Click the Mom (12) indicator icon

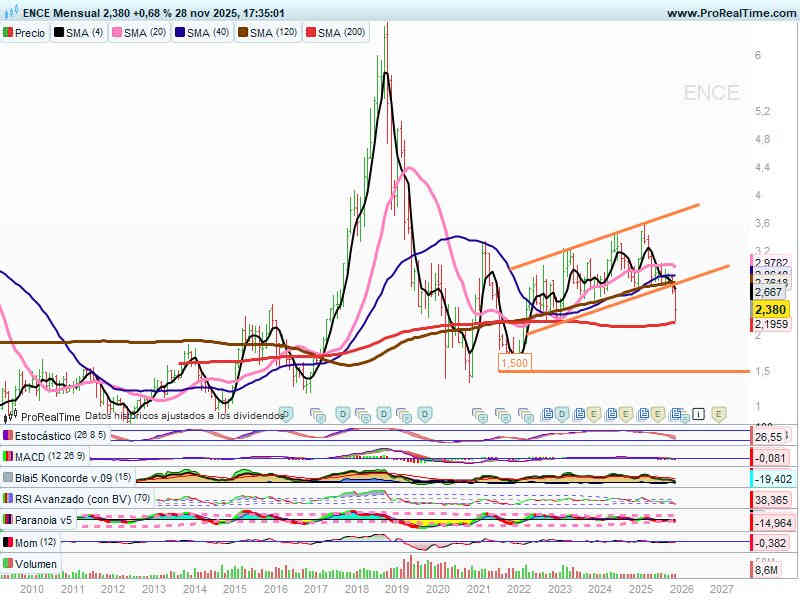pyautogui.click(x=9, y=541)
